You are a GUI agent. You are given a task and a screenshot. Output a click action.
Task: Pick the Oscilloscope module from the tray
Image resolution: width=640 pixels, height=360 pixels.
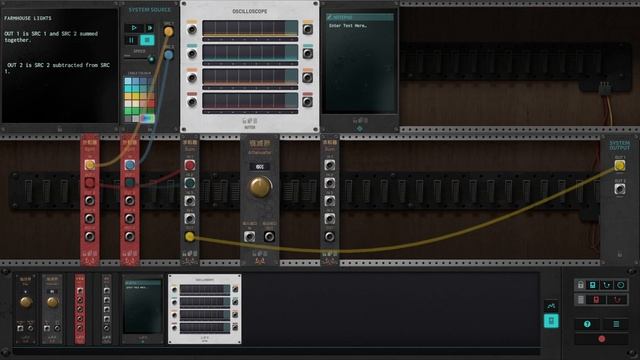(x=205, y=309)
